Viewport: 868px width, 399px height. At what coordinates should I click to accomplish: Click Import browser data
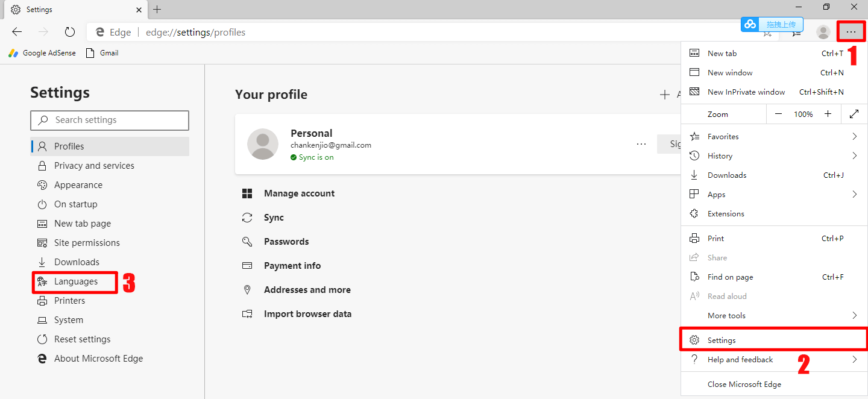(x=307, y=314)
